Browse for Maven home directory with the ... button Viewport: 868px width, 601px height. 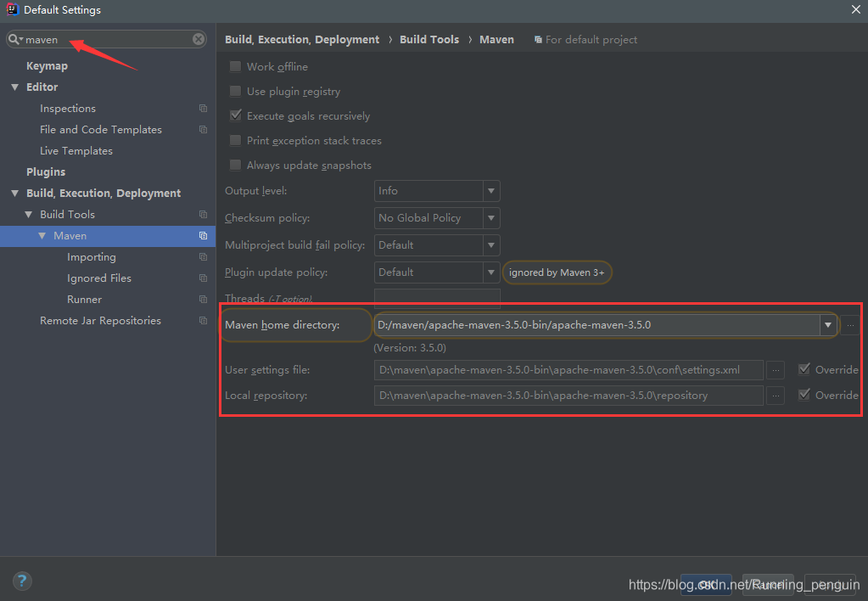[x=850, y=325]
